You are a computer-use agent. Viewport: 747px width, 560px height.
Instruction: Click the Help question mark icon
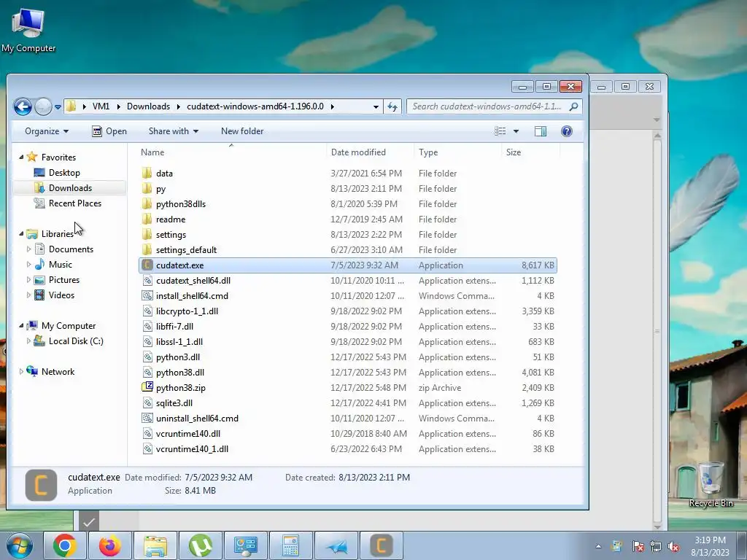[x=566, y=131]
